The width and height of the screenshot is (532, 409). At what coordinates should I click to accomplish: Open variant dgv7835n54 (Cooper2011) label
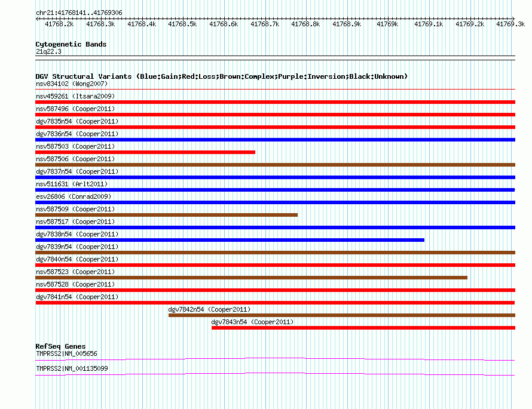77,121
